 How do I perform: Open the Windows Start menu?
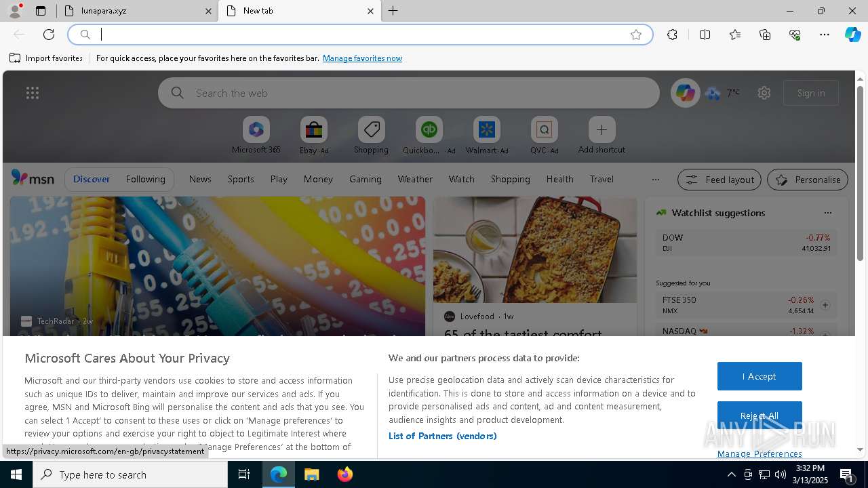tap(16, 474)
